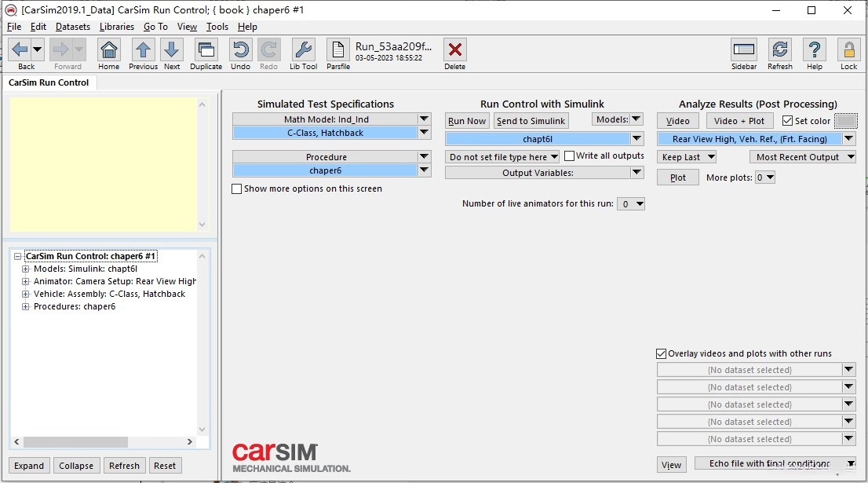Open the Back history dropdown arrow
868x483 pixels.
coord(37,49)
